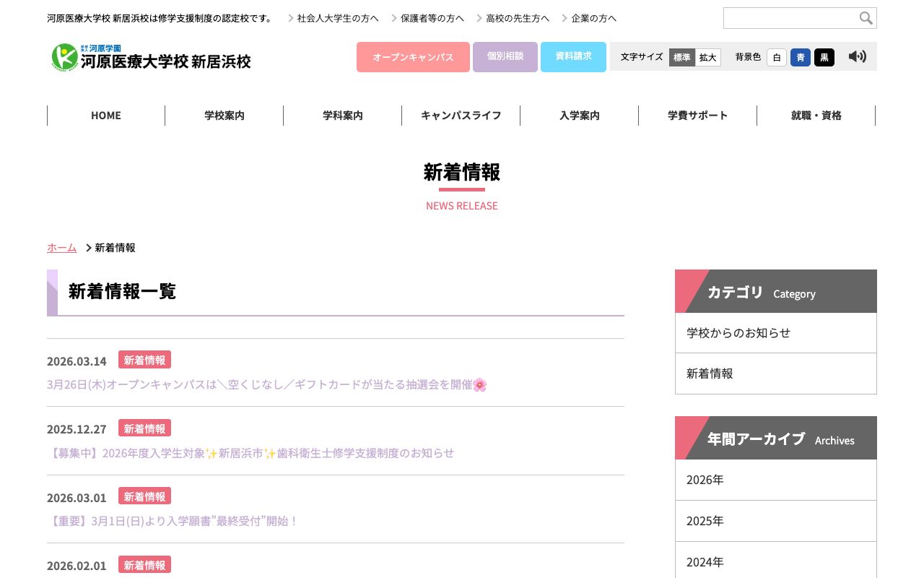Expand the 2026年 archive

point(705,479)
